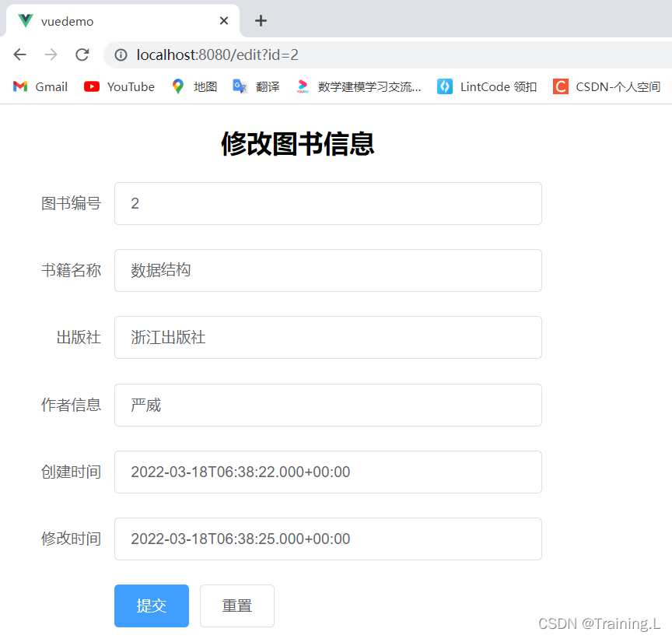Focus the 出版社 input with 浙江出版社

[328, 338]
